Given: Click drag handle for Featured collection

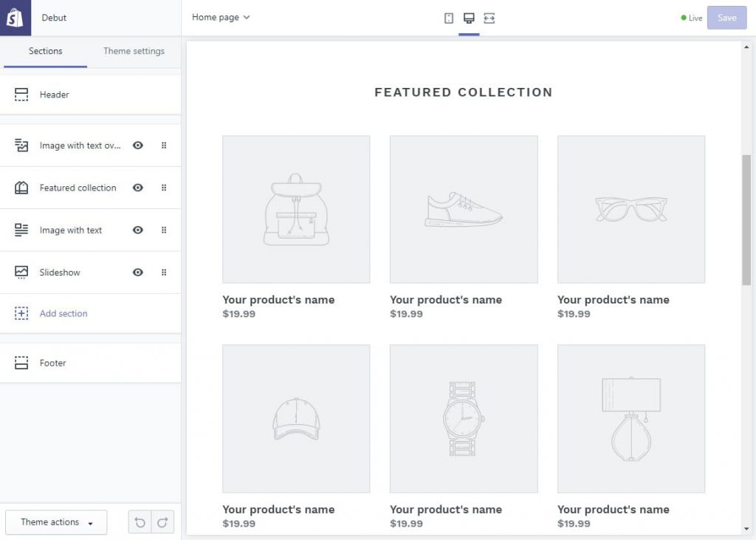Looking at the screenshot, I should click(x=164, y=188).
